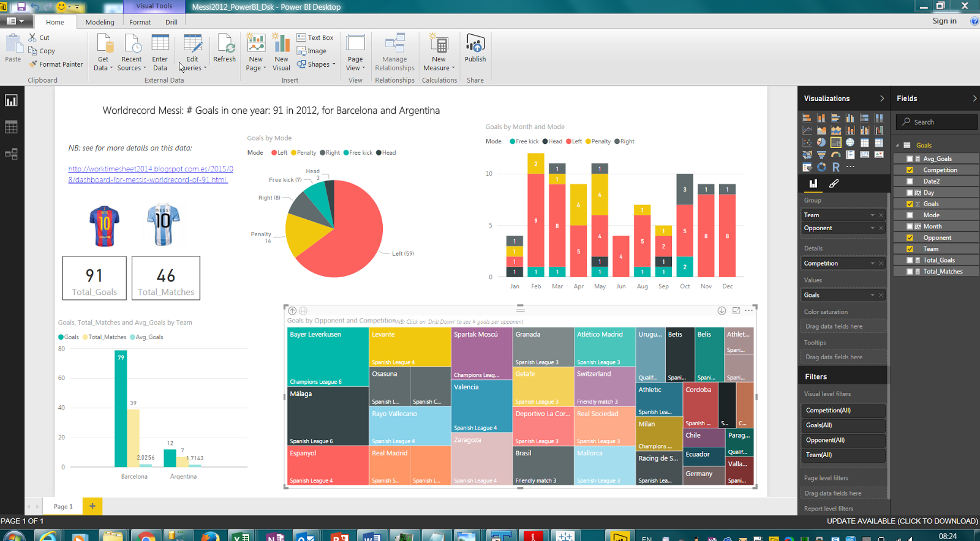The width and height of the screenshot is (980, 541).
Task: Open more visualizations ellipsis
Action: pyautogui.click(x=850, y=166)
